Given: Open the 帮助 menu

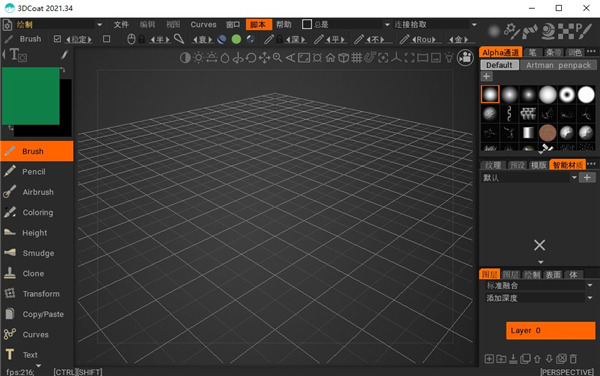Looking at the screenshot, I should [x=284, y=24].
